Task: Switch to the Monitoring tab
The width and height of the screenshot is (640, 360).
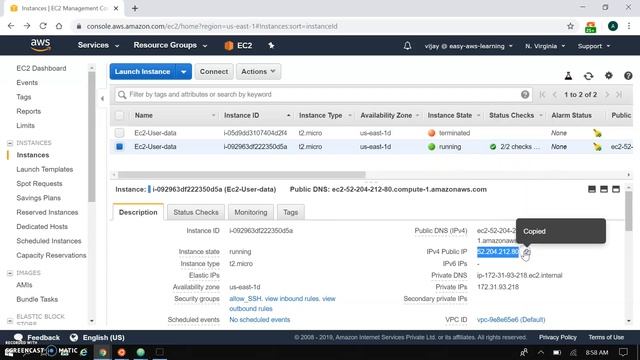Action: (251, 212)
